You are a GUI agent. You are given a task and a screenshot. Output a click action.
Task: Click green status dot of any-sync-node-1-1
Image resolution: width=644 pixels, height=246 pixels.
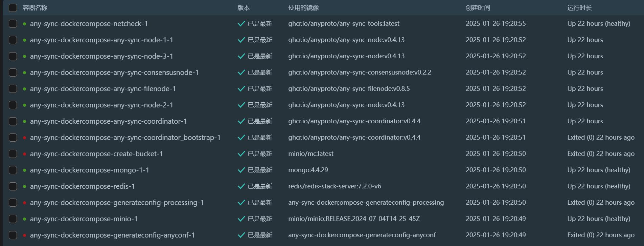point(25,40)
